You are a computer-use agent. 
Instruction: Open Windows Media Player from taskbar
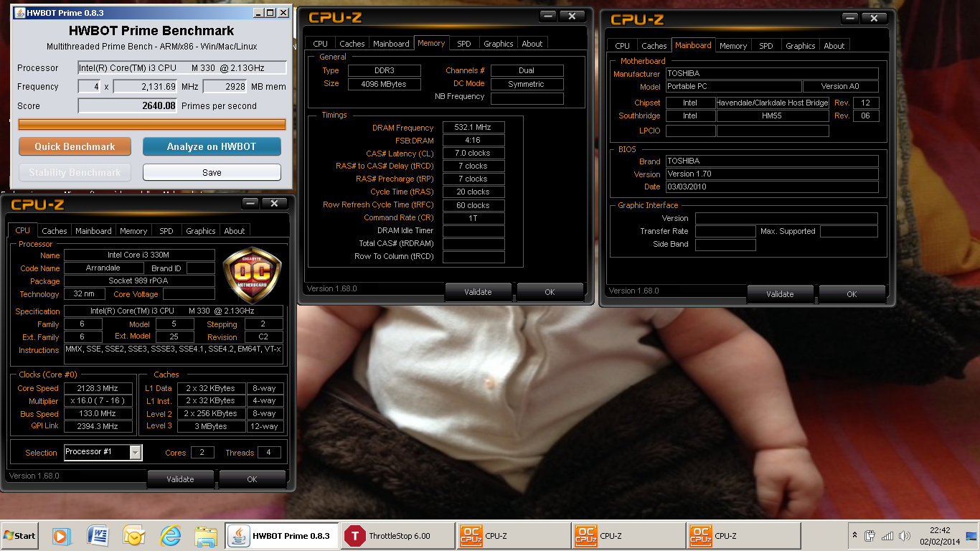click(x=62, y=536)
